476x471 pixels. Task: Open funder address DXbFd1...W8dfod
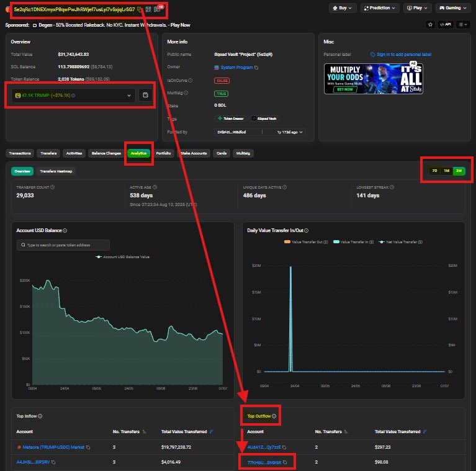point(231,132)
